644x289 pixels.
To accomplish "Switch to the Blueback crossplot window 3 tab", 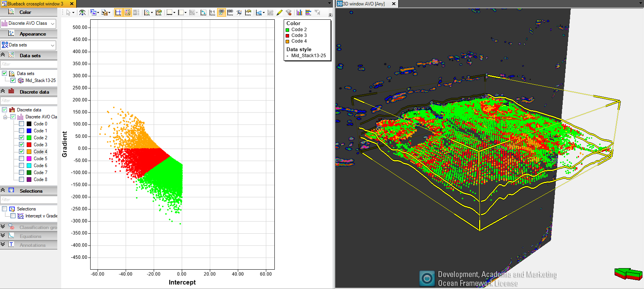I will coord(35,3).
